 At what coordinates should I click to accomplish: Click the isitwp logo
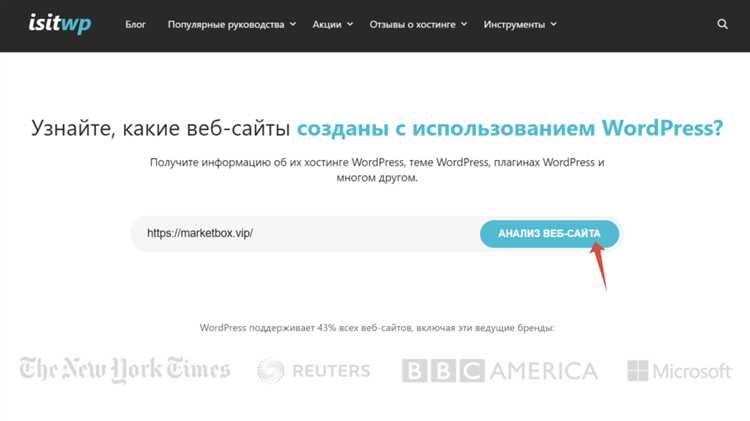coord(60,23)
